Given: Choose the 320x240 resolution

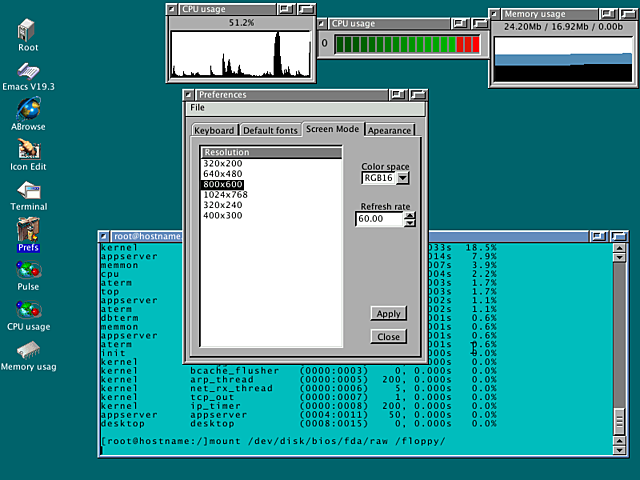Looking at the screenshot, I should coord(223,205).
